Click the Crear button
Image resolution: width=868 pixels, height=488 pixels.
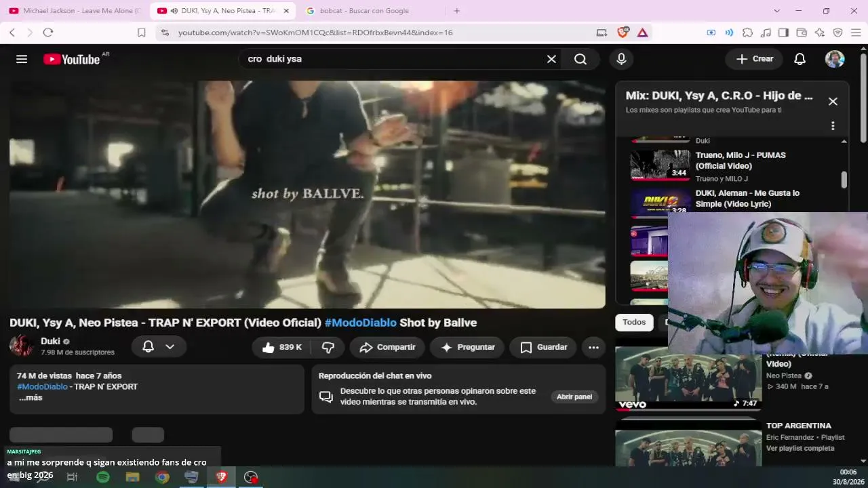754,59
